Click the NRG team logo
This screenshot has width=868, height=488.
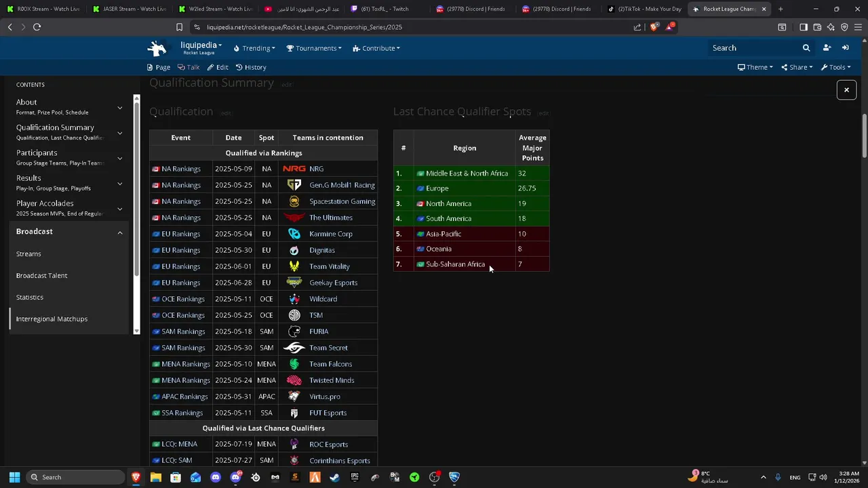(294, 169)
